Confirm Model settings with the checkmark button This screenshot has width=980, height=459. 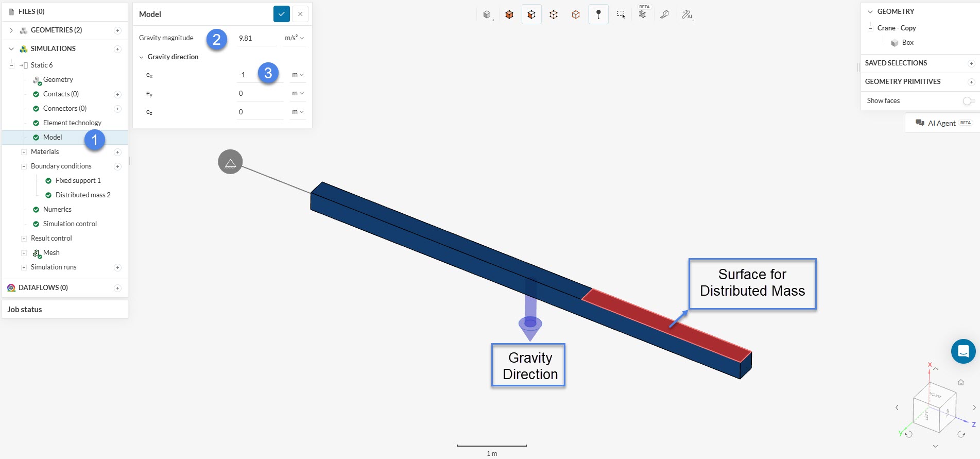point(281,14)
